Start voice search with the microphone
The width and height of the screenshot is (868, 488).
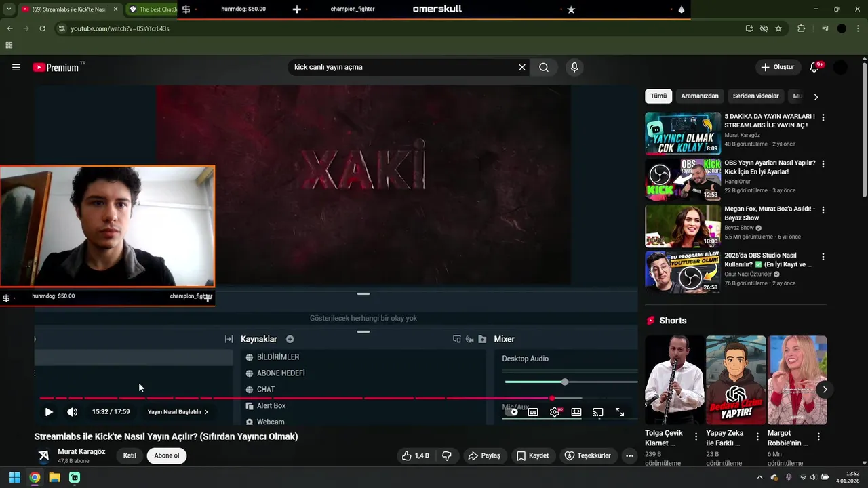tap(574, 67)
